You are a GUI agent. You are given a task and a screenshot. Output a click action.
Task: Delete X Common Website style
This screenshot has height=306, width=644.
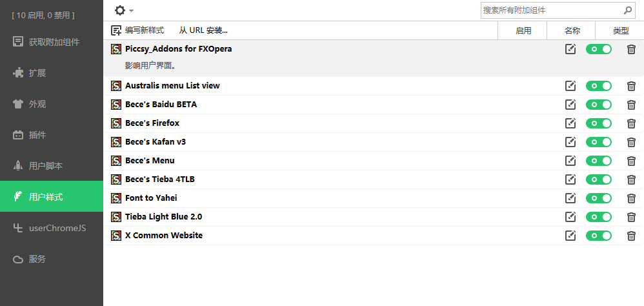631,236
